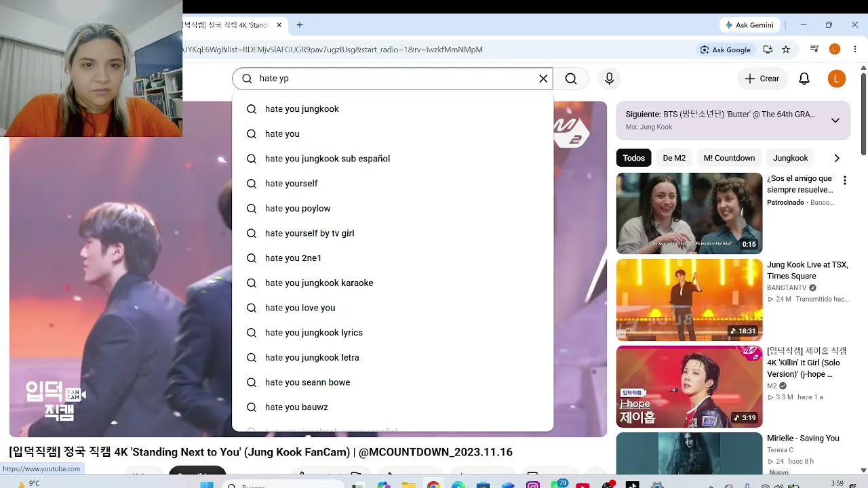The image size is (868, 488).
Task: Choose the plain 'hate you' suggestion
Action: 393,134
